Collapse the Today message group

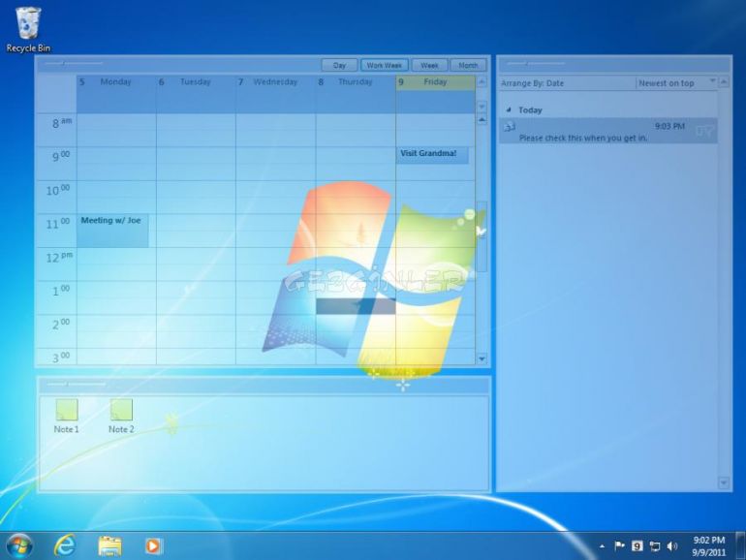pos(509,109)
